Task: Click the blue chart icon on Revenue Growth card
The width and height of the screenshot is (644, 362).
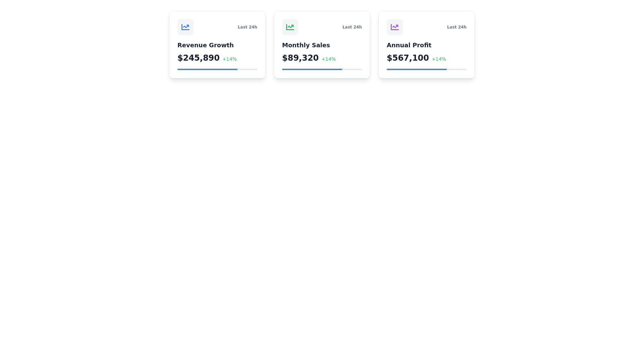Action: coord(185,27)
